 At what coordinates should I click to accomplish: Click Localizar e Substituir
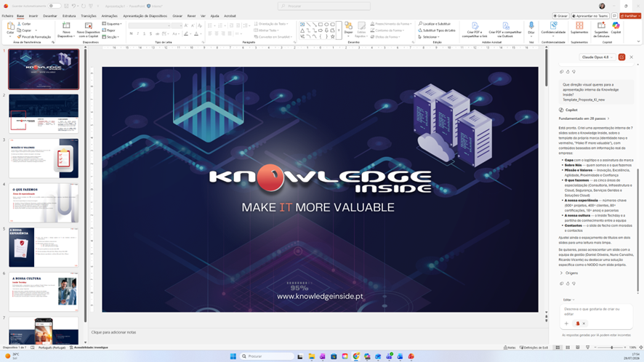[x=435, y=24]
